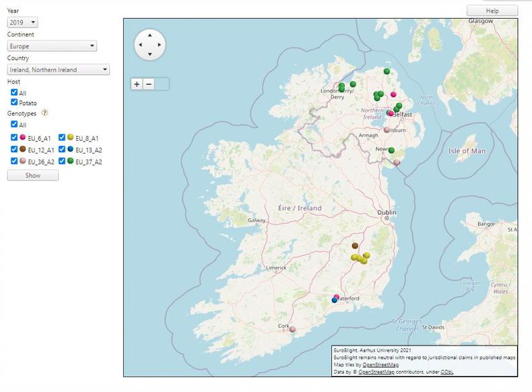Image resolution: width=532 pixels, height=392 pixels.
Task: Disable the EU_36_A2 genotype checkbox
Action: point(14,162)
